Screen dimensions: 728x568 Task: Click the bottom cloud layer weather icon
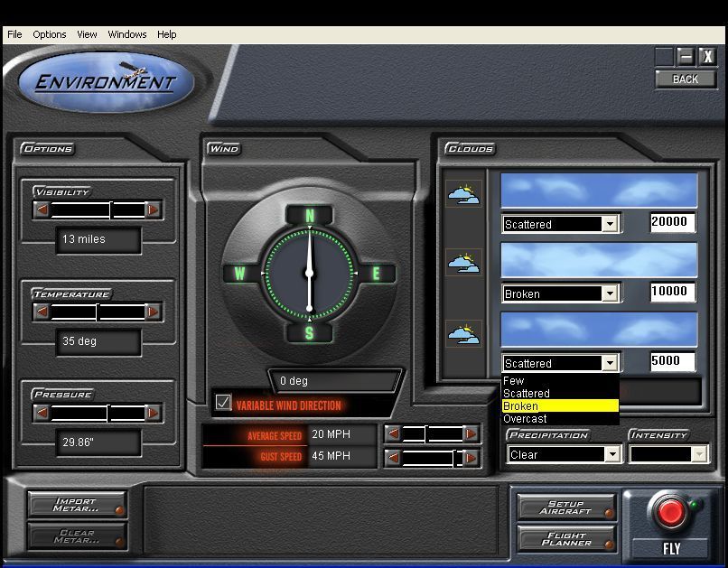click(x=464, y=333)
